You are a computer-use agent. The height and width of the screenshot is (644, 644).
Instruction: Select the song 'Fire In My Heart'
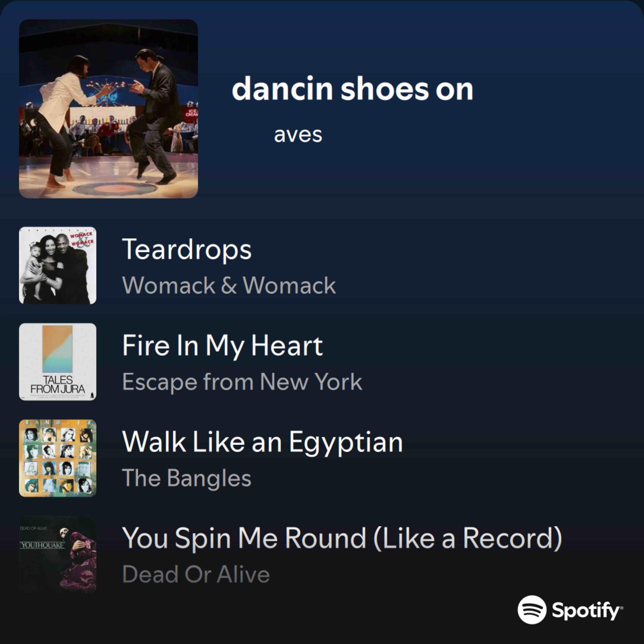pos(222,345)
